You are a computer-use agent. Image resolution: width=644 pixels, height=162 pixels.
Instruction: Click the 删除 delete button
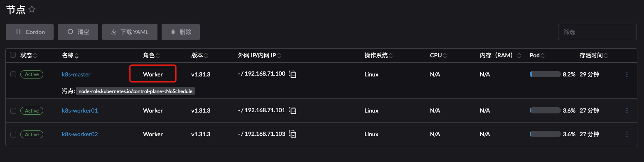pyautogui.click(x=181, y=32)
